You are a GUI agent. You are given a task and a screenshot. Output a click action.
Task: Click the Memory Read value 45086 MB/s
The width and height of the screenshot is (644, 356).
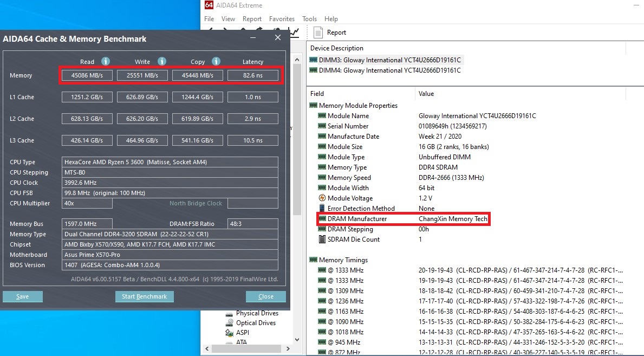tap(87, 75)
